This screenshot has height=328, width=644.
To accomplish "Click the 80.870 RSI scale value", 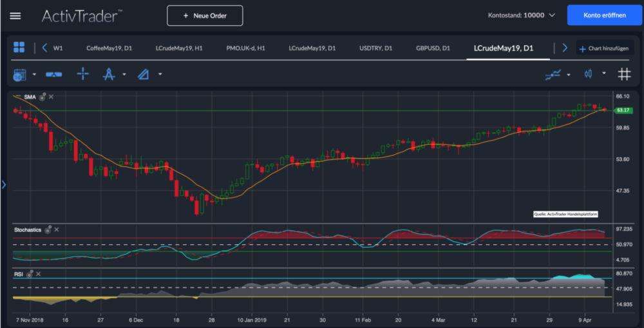I will point(624,273).
